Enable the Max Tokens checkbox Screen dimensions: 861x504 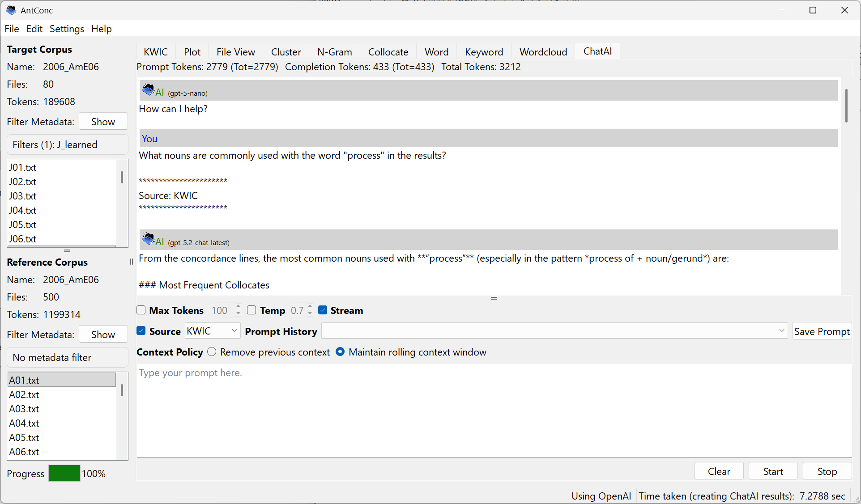tap(141, 310)
